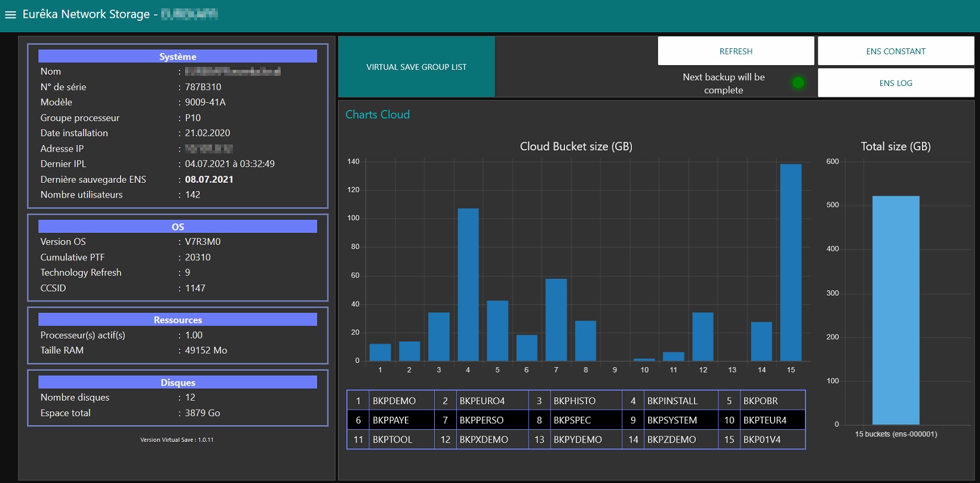Select BKPSYSTEM cell in the bucket table
Image resolution: width=980 pixels, height=483 pixels.
tap(672, 420)
